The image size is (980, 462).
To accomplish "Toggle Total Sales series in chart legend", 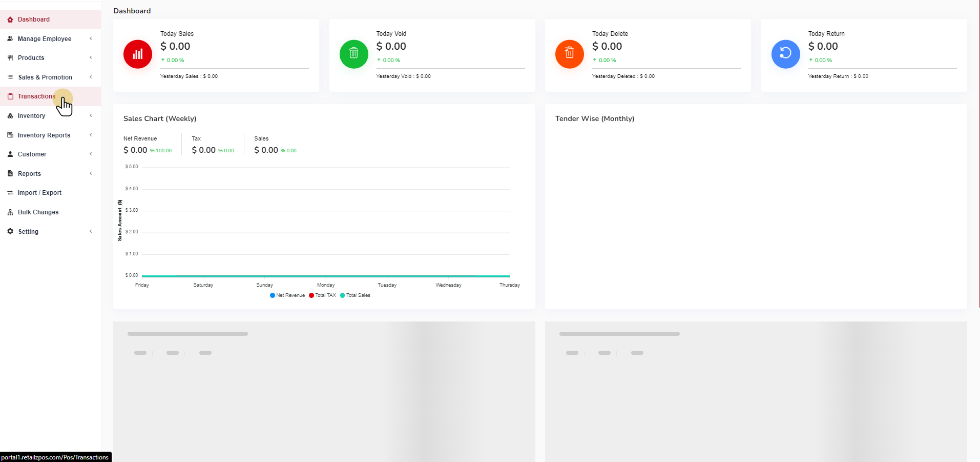I will [356, 295].
